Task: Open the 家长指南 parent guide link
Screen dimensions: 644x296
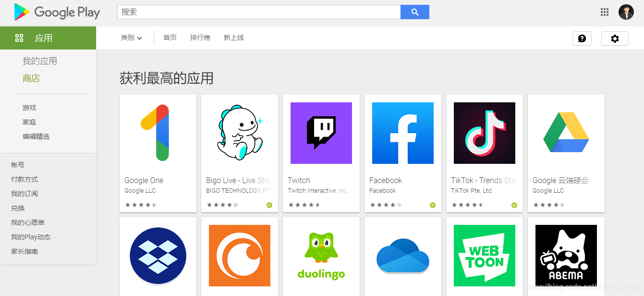Action: coord(24,251)
